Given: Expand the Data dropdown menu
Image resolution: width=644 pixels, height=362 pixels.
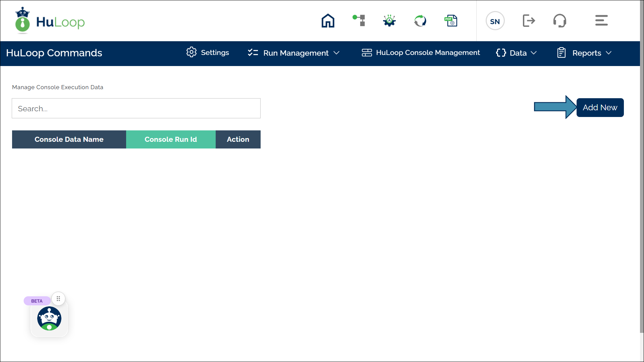Looking at the screenshot, I should click(517, 53).
